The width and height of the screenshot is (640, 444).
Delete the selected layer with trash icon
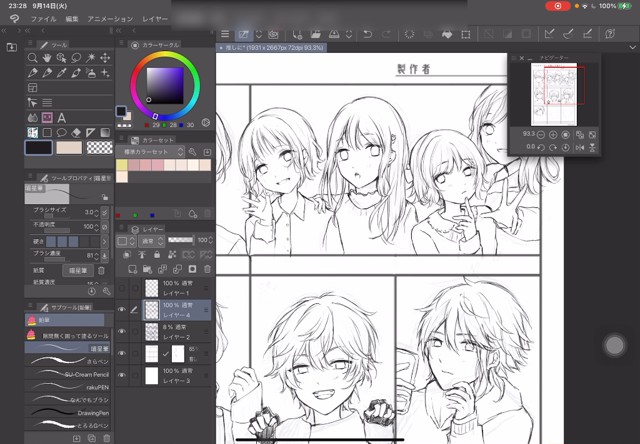pos(207,269)
